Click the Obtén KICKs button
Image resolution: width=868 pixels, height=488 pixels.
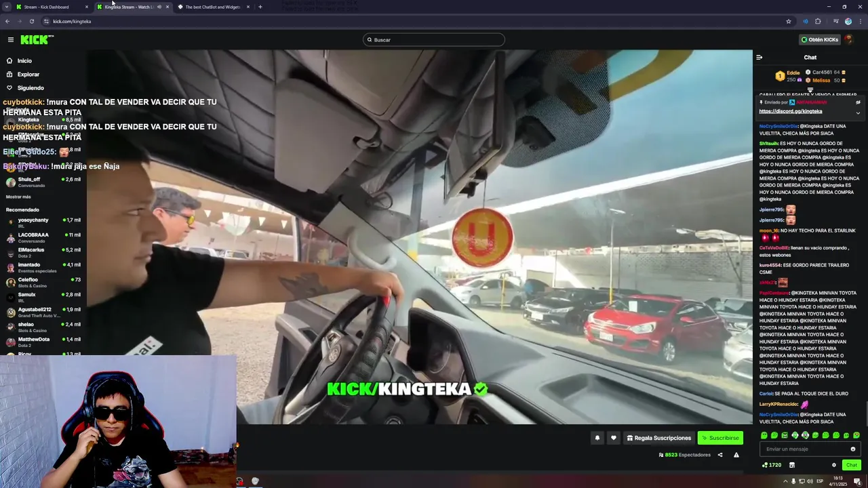click(820, 40)
